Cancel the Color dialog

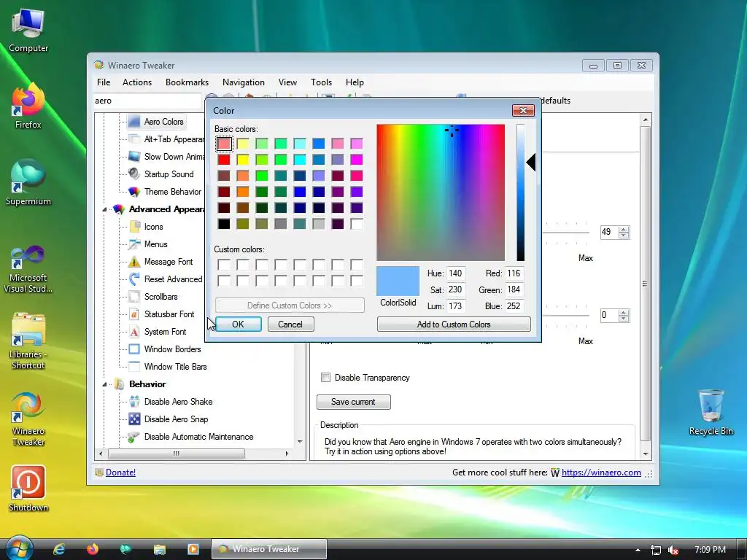[290, 324]
